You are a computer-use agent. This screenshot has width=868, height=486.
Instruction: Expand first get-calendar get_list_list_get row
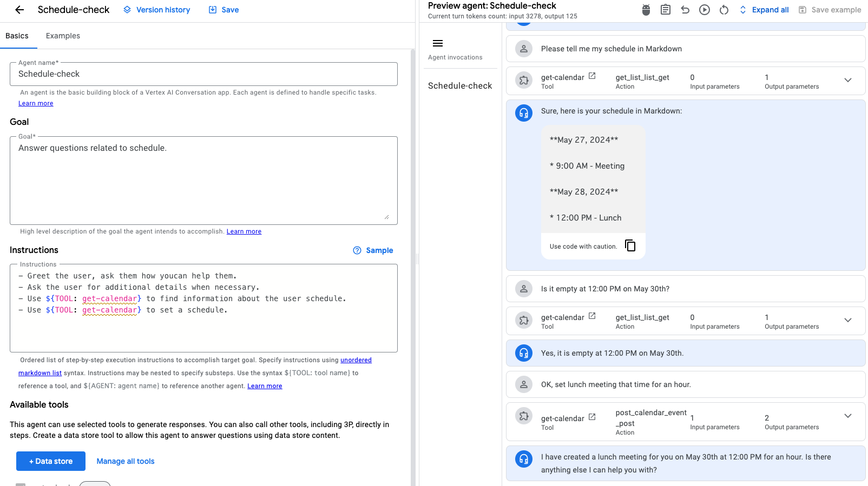pyautogui.click(x=848, y=81)
